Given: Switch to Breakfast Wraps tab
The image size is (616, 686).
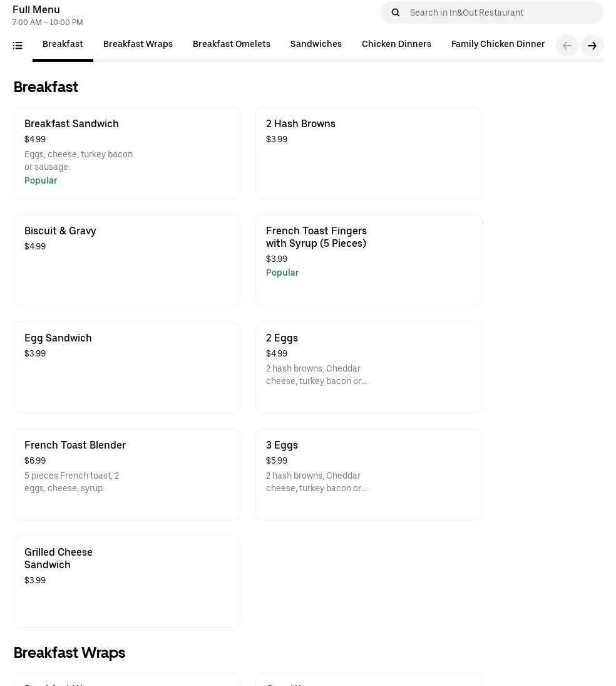Looking at the screenshot, I should 138,44.
